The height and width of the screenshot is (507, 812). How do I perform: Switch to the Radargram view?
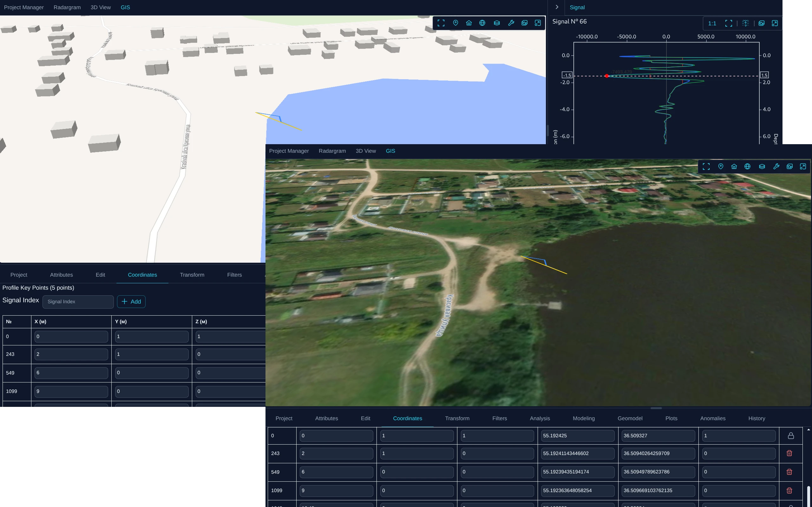(67, 7)
